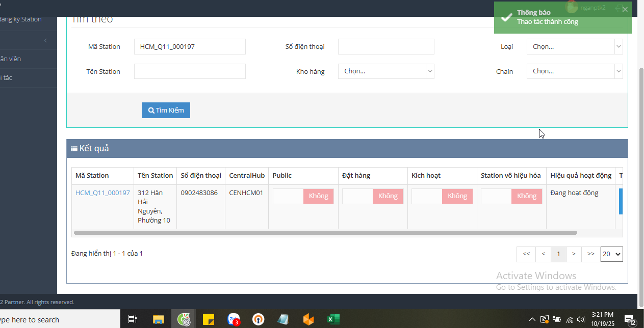Toggle the Kích hoạt switch

(442, 196)
